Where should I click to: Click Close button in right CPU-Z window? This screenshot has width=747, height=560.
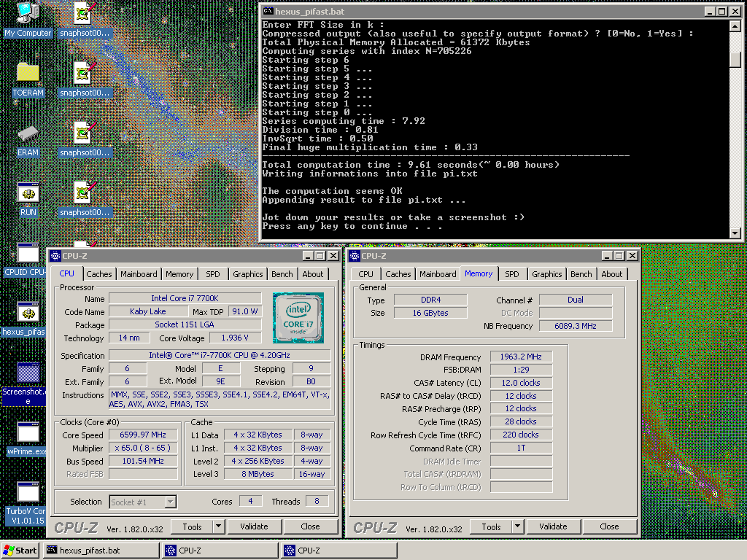tap(609, 526)
